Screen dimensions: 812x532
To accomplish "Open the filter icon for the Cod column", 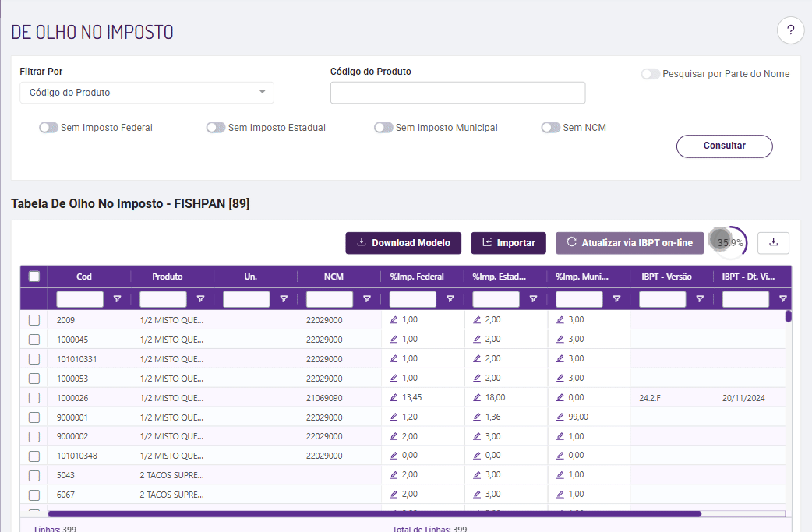I will [x=117, y=299].
